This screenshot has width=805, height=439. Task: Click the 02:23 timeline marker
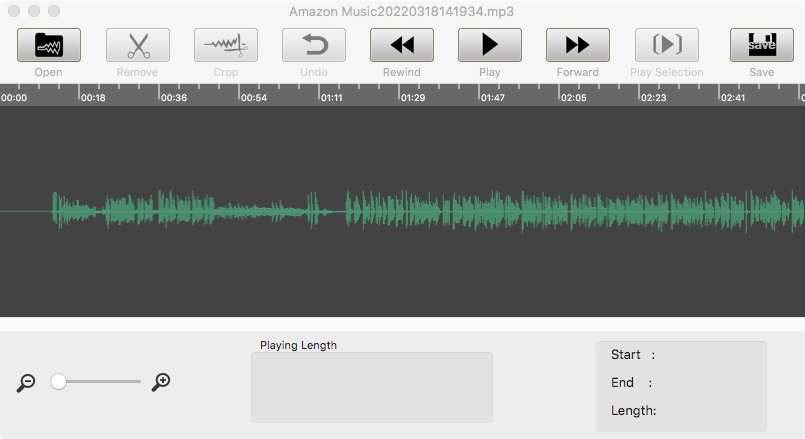(x=654, y=98)
